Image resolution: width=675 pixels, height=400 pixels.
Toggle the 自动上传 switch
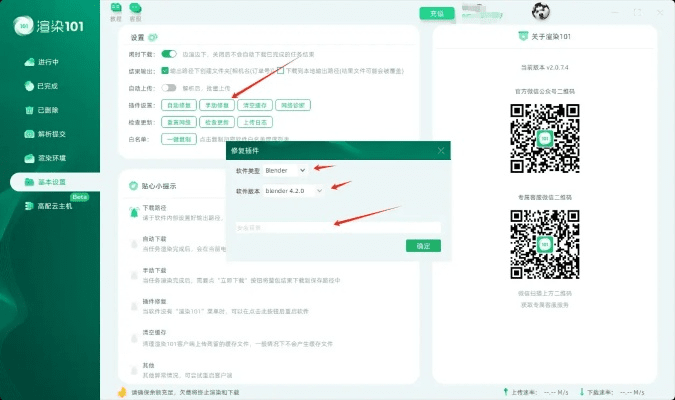coord(169,88)
